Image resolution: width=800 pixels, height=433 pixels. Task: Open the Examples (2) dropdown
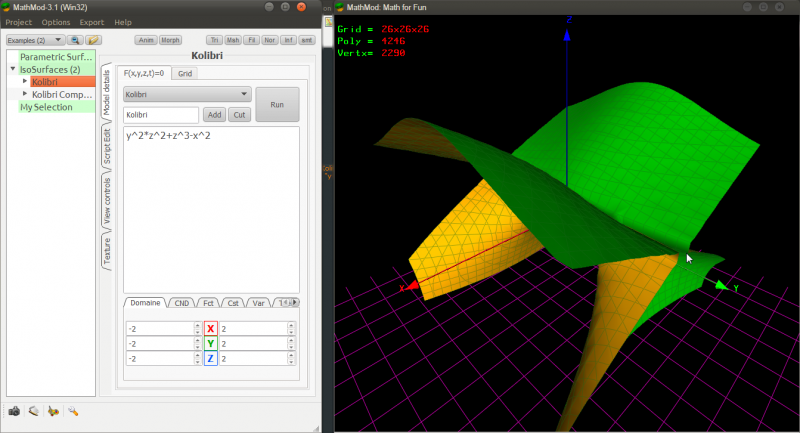35,40
